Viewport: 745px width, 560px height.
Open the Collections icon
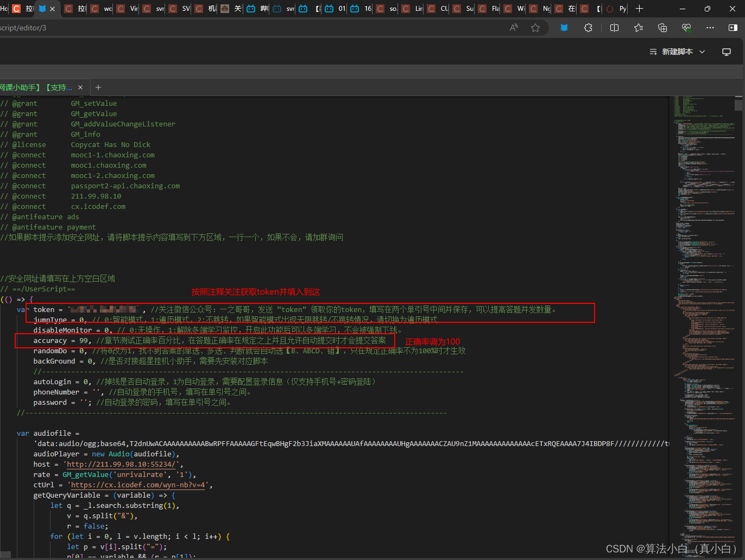[x=662, y=28]
